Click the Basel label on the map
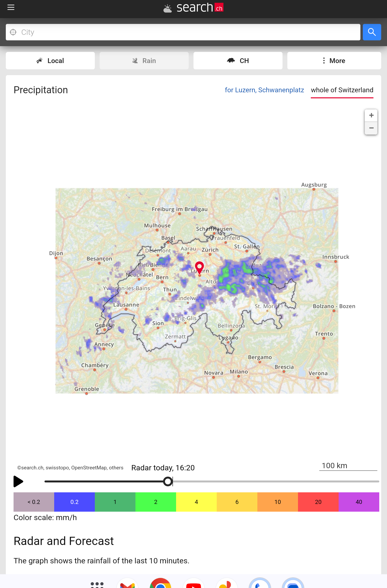The image size is (387, 588). click(168, 238)
